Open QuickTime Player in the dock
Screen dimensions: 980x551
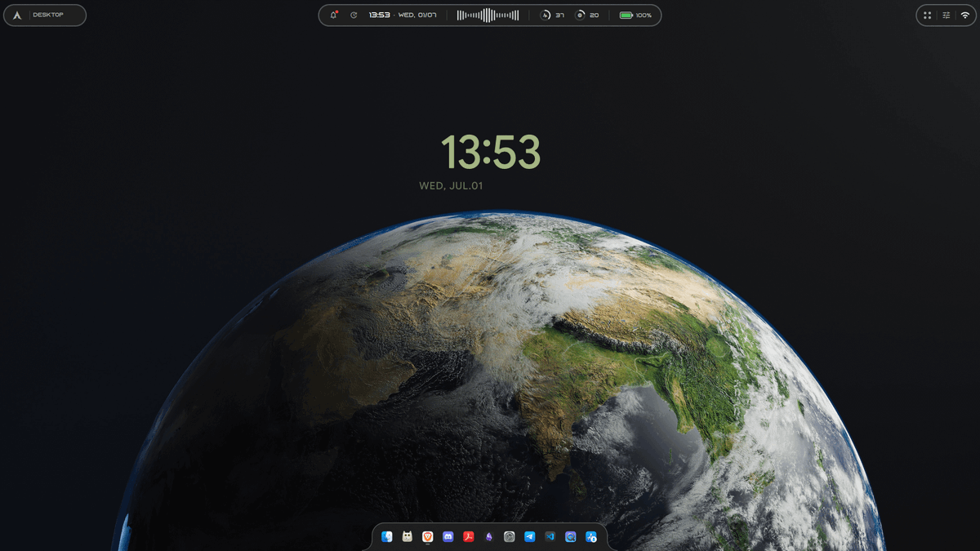[x=571, y=536]
